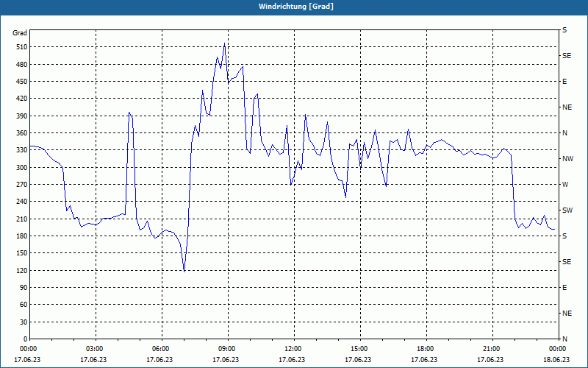Pick the 18:00 time label
The width and height of the screenshot is (588, 368).
pyautogui.click(x=424, y=349)
